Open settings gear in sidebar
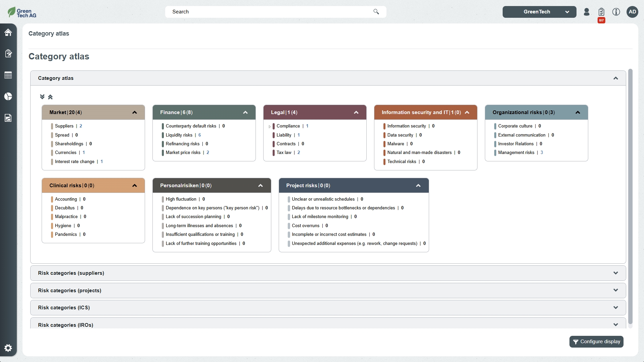Screen dimensions: 644x362 pyautogui.click(x=8, y=348)
